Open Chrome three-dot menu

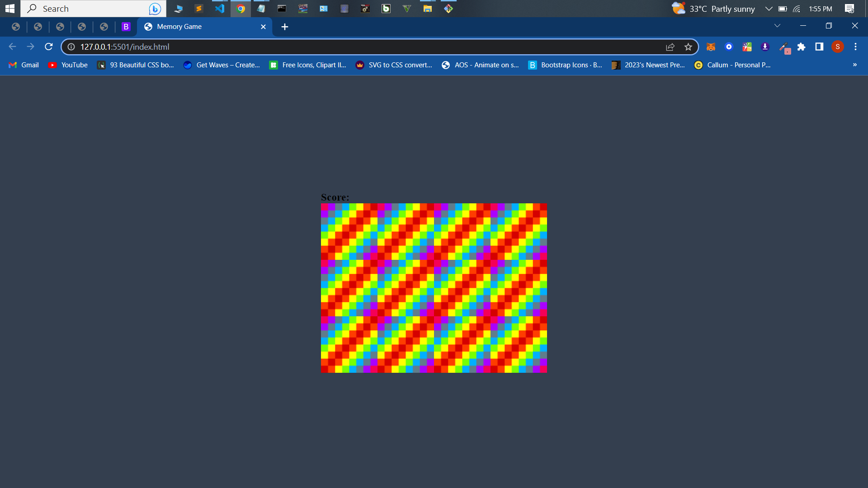[855, 47]
